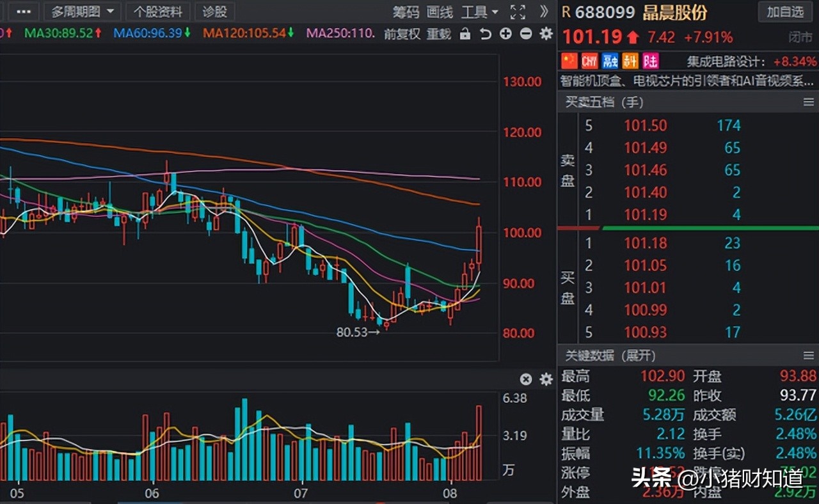The image size is (819, 504).
Task: Open the 买卖五档 panel hamburger menu
Action: (x=808, y=102)
